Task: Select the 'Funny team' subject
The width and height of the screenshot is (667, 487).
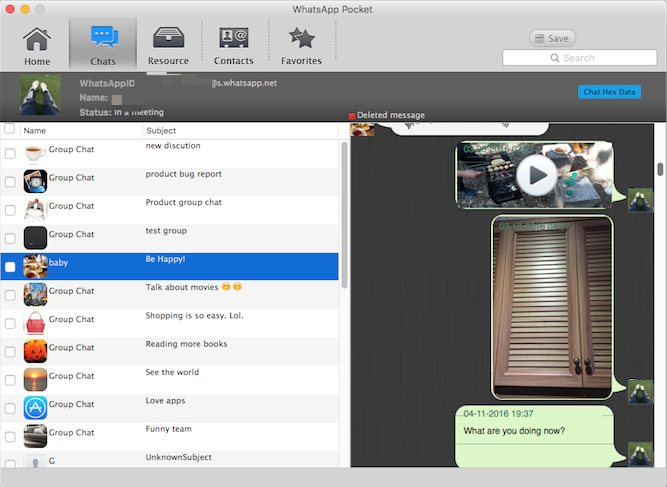Action: (x=168, y=429)
